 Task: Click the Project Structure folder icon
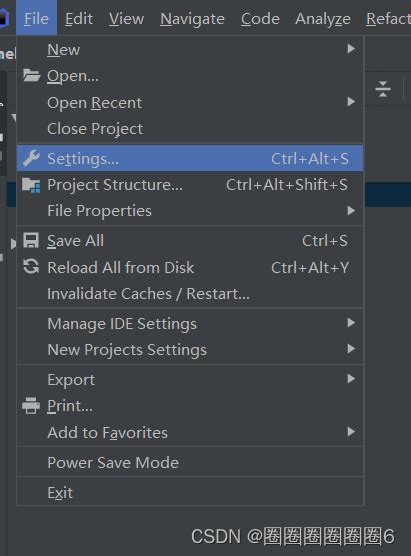pos(31,185)
